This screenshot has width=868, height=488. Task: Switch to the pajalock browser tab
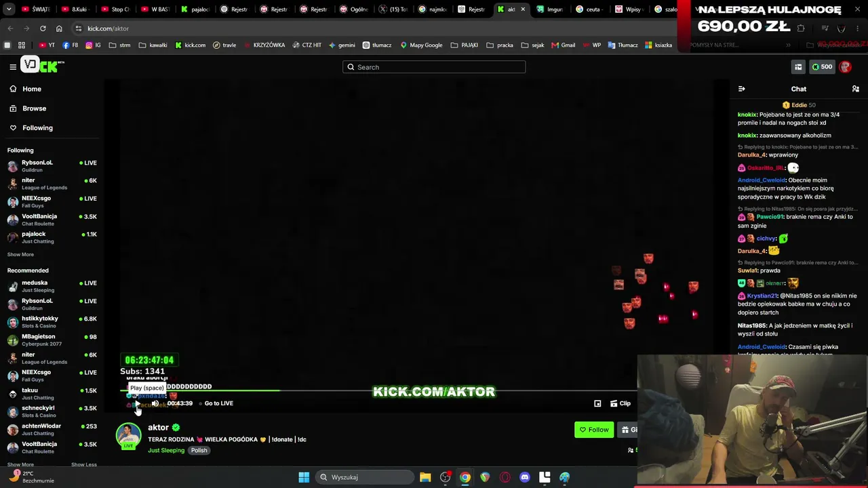196,9
